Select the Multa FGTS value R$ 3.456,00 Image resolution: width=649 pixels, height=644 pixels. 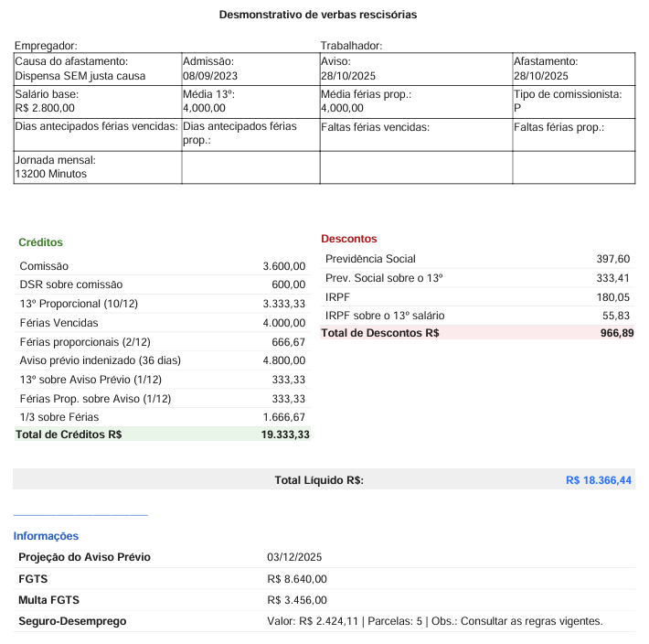[x=297, y=600]
